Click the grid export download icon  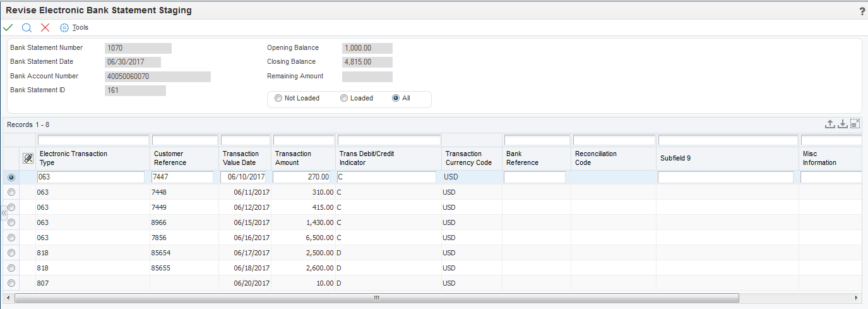click(x=842, y=124)
